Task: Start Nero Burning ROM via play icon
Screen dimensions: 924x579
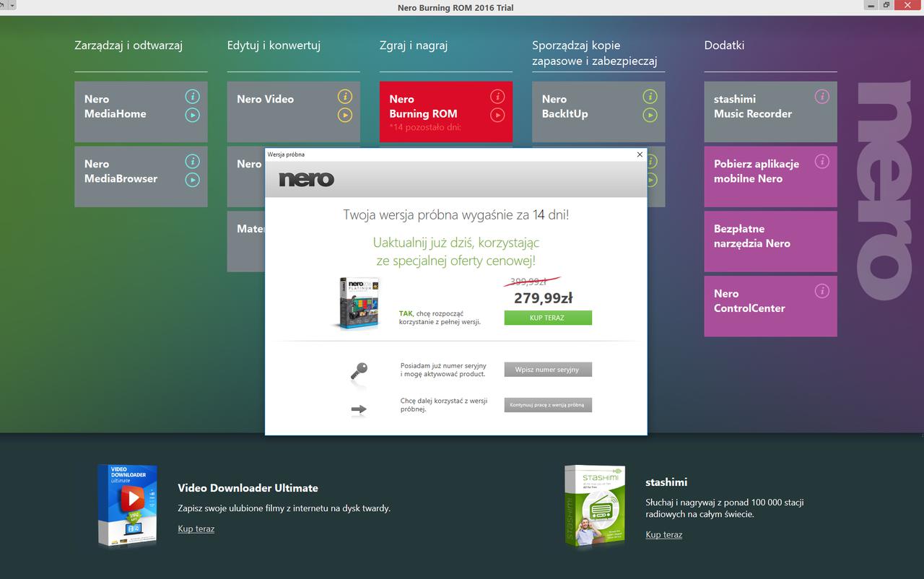Action: [x=497, y=115]
